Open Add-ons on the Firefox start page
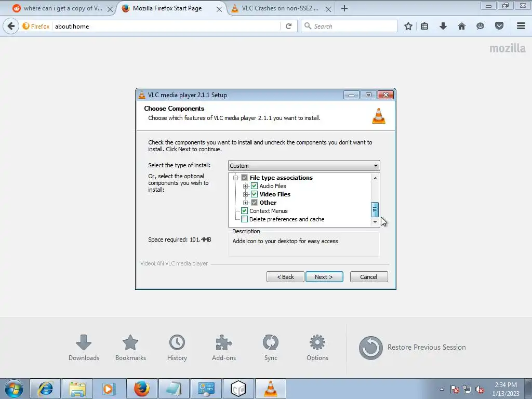The image size is (532, 399). point(224,348)
